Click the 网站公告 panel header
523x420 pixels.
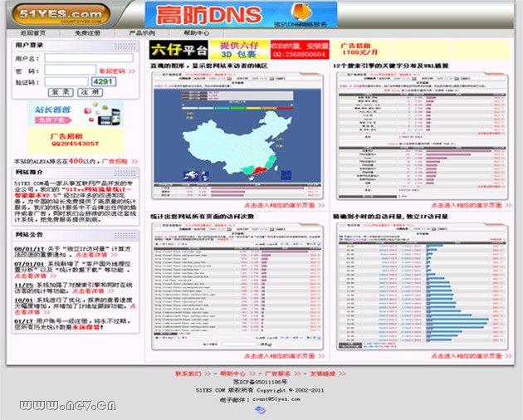(x=76, y=235)
